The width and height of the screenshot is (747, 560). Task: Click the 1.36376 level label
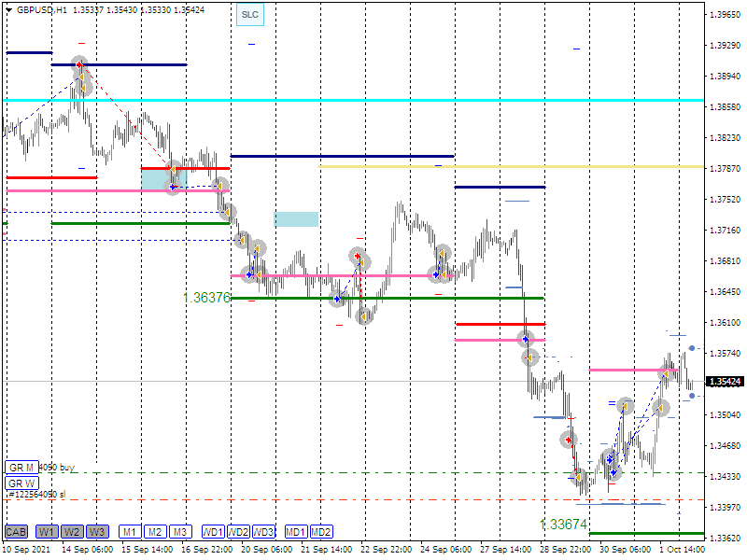pyautogui.click(x=206, y=298)
